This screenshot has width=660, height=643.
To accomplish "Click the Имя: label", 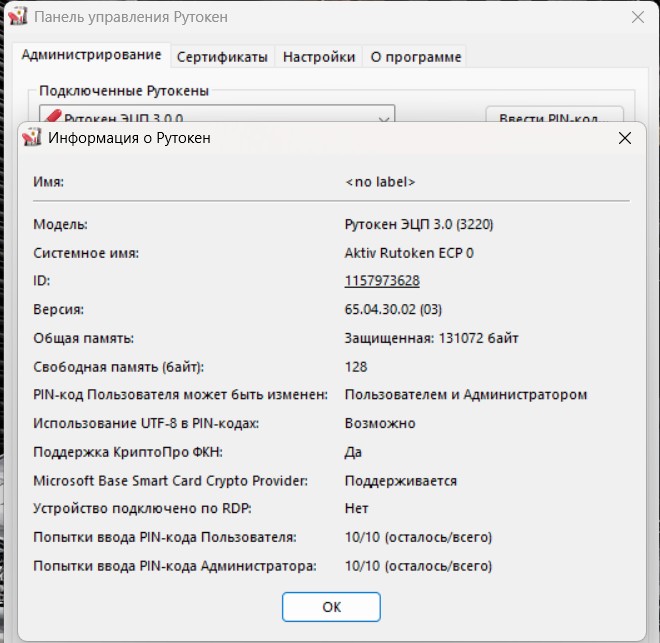I will pos(48,182).
